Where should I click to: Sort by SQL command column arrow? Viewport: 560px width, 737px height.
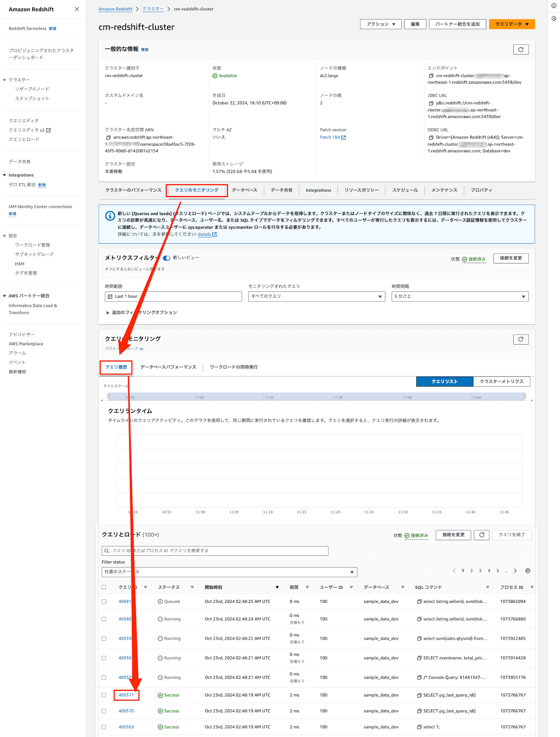[487, 587]
